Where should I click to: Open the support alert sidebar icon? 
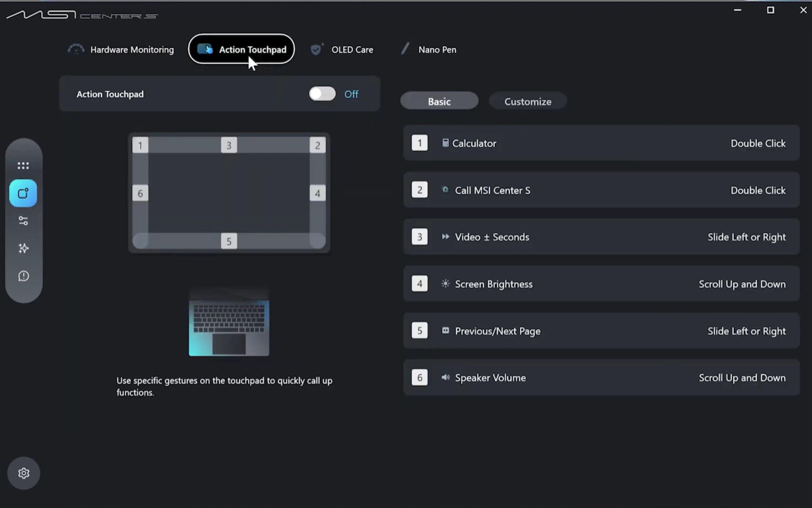[x=23, y=276]
